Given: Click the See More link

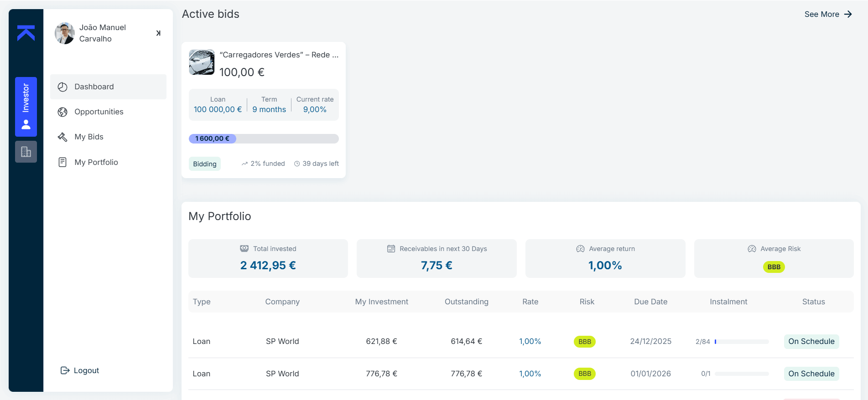Looking at the screenshot, I should 821,14.
